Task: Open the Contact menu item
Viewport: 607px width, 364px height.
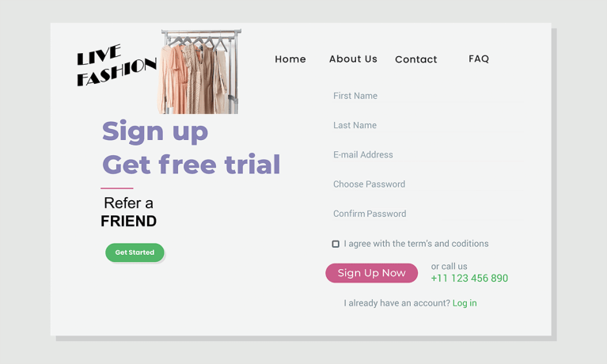Action: tap(415, 59)
